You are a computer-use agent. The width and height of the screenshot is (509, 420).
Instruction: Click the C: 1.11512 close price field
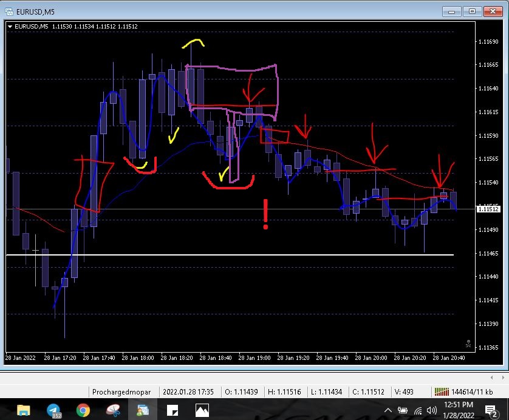tap(369, 392)
